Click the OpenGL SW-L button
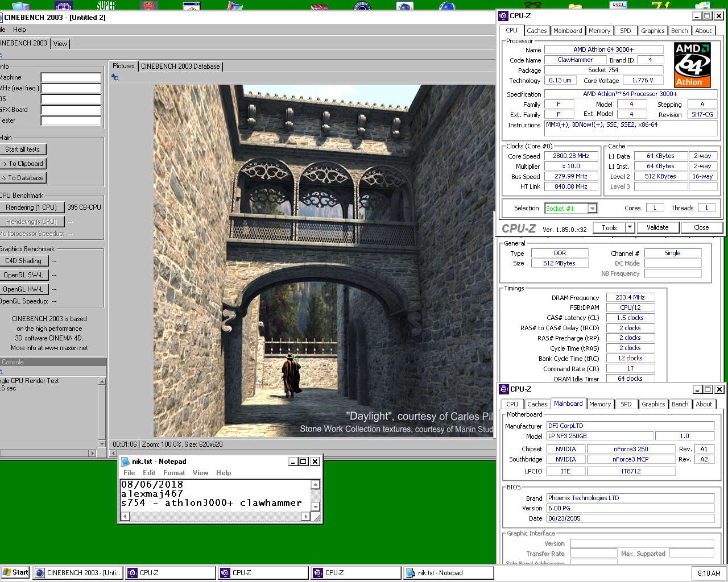 point(23,275)
